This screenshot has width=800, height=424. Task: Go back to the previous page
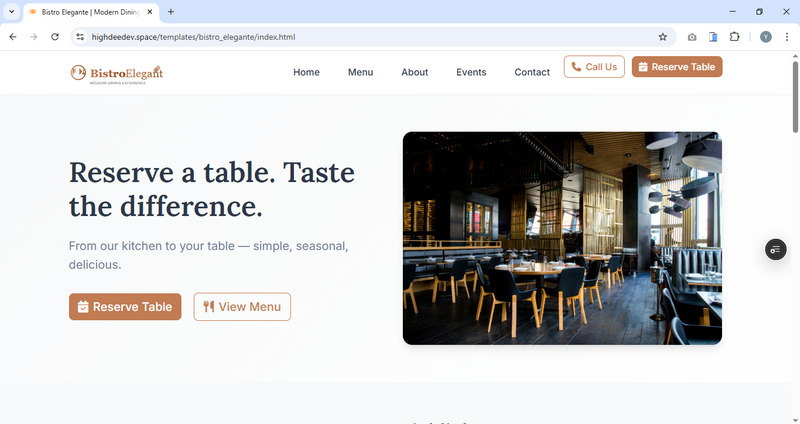click(13, 37)
